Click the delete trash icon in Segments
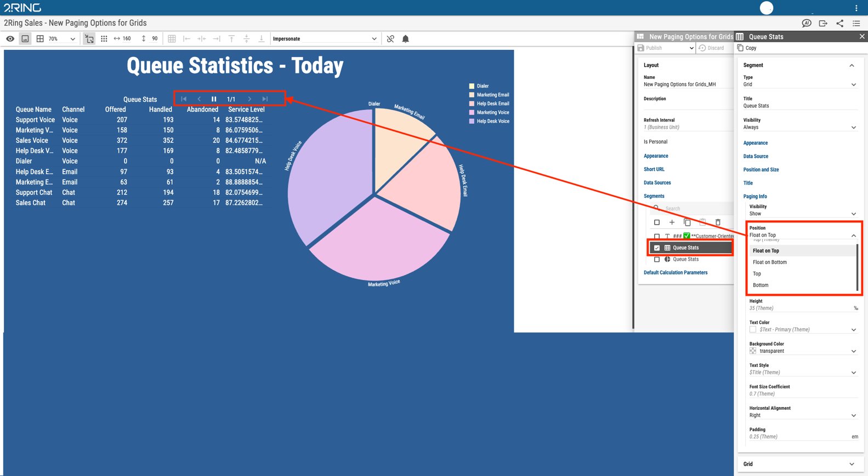Image resolution: width=868 pixels, height=476 pixels. [718, 222]
